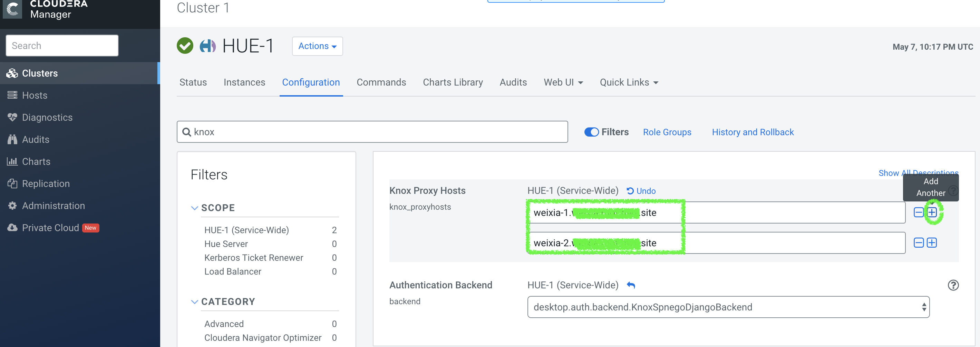Edit the weixia-2 proxy host field
Screen dimensions: 980x347
click(716, 243)
